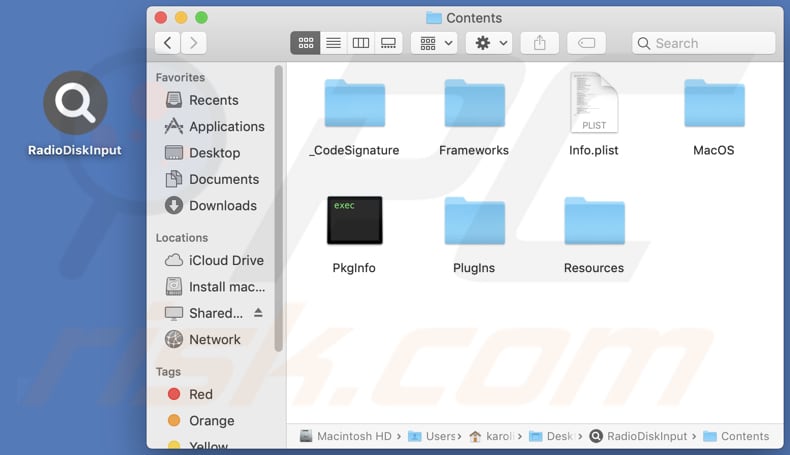Click the Resources name label
The width and height of the screenshot is (790, 455).
594,268
